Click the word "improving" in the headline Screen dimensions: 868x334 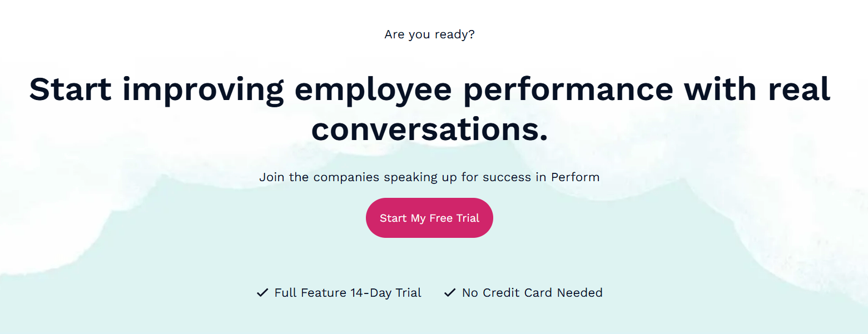[x=204, y=89]
